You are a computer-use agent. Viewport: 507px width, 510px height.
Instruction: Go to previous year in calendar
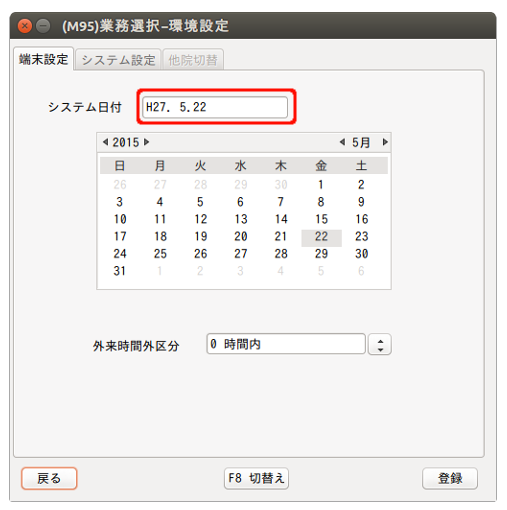coord(106,142)
